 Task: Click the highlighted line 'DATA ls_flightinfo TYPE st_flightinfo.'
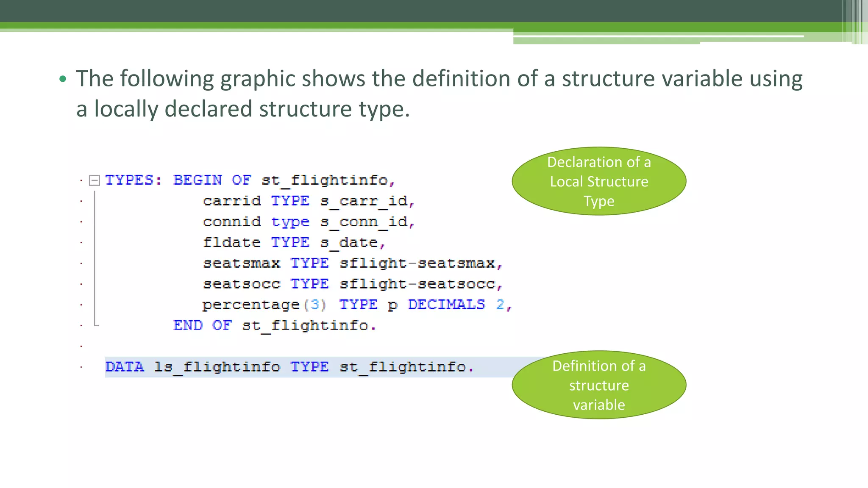290,367
